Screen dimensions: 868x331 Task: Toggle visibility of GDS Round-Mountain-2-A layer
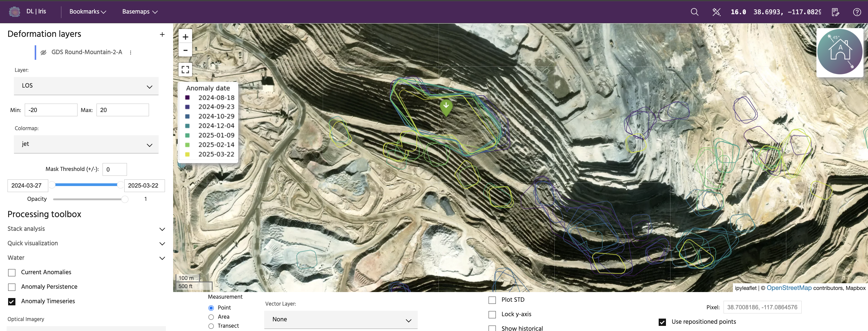coord(43,52)
